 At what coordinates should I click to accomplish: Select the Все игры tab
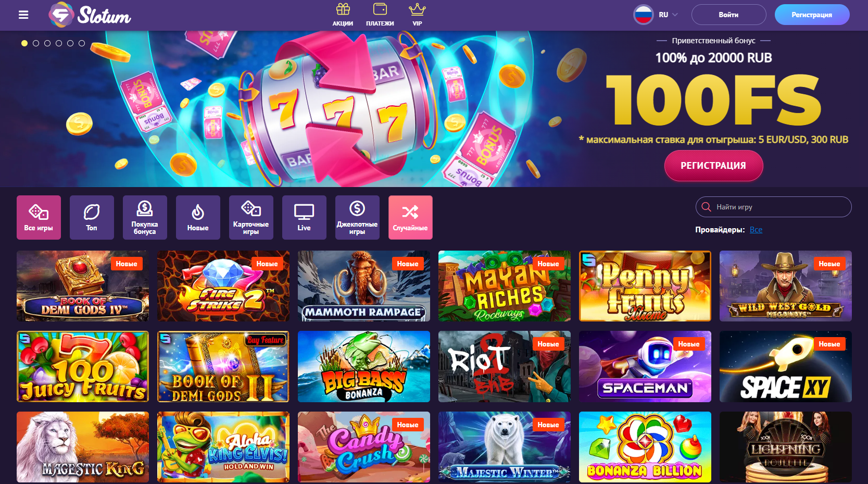(39, 217)
